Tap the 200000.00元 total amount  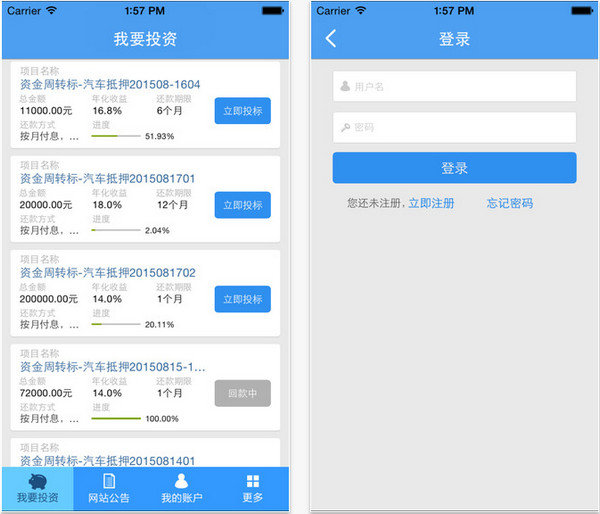pos(49,299)
